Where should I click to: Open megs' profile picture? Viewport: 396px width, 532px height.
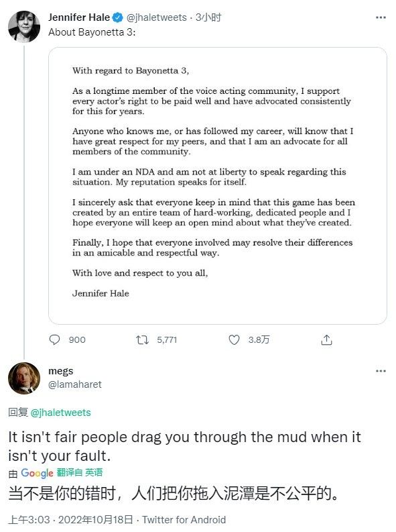pos(24,378)
